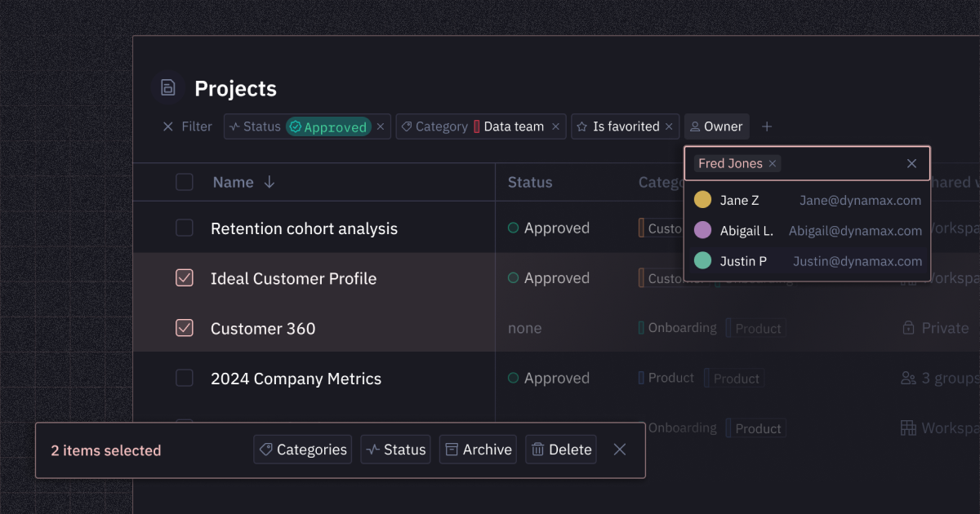Image resolution: width=980 pixels, height=514 pixels.
Task: Click the Status bulk action button
Action: [x=396, y=450]
